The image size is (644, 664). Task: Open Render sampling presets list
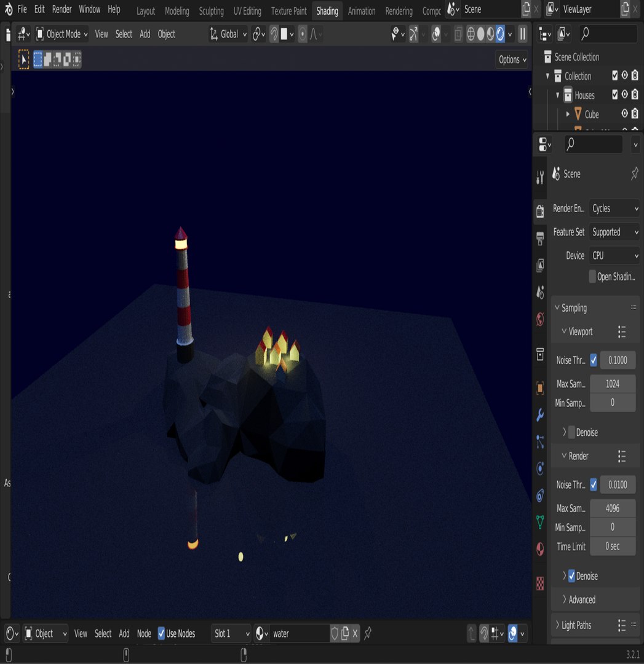(621, 456)
